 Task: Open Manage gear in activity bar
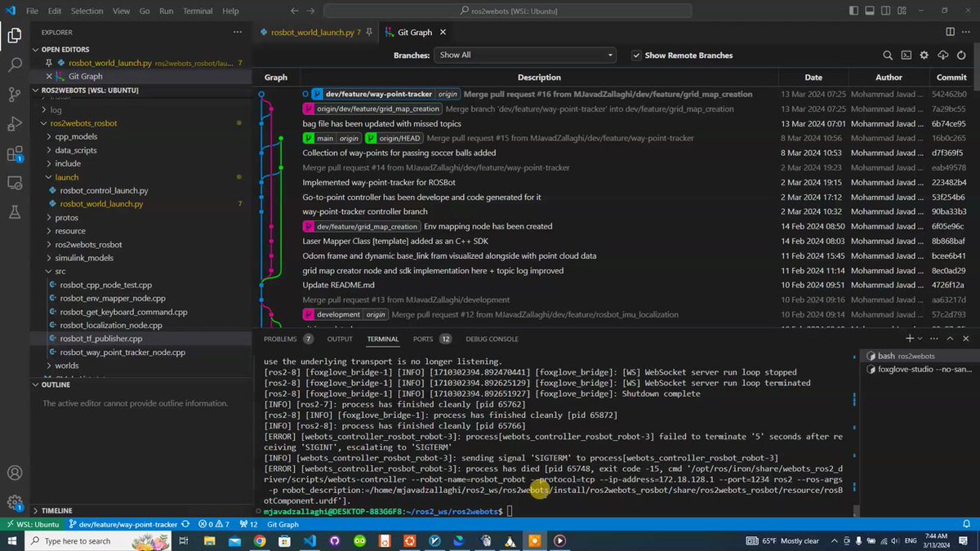[x=15, y=502]
